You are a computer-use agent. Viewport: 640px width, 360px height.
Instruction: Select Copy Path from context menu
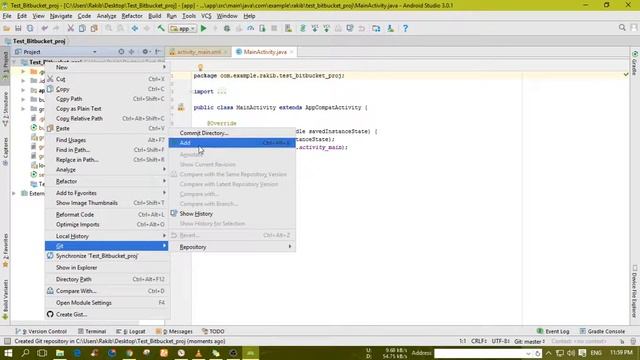coord(107,99)
